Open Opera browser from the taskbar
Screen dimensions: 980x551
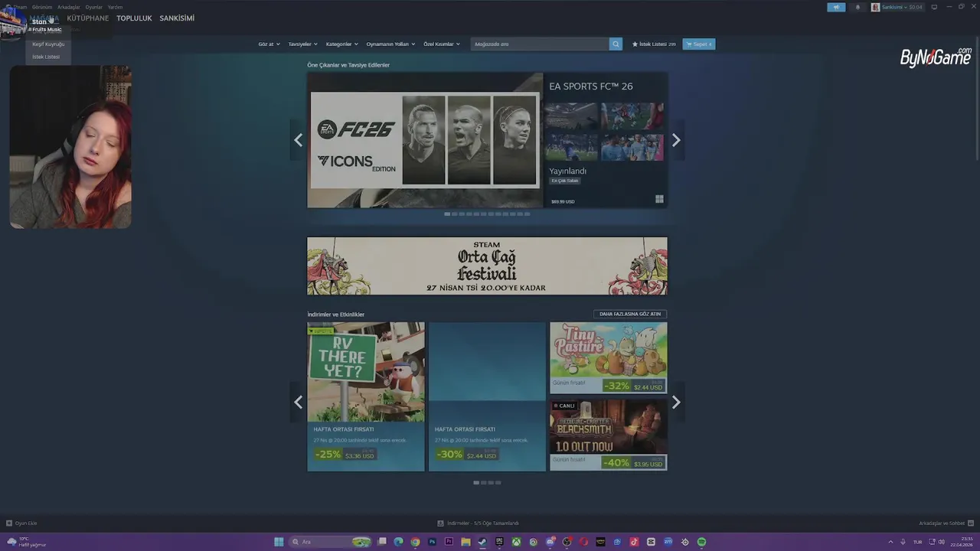tap(583, 542)
